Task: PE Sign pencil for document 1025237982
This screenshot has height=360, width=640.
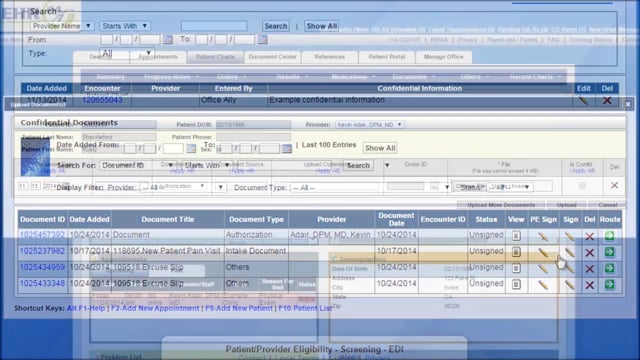Action: 543,252
